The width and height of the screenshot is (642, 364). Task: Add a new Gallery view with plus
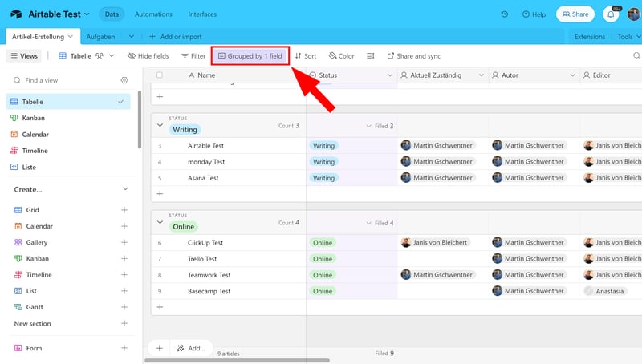(124, 242)
